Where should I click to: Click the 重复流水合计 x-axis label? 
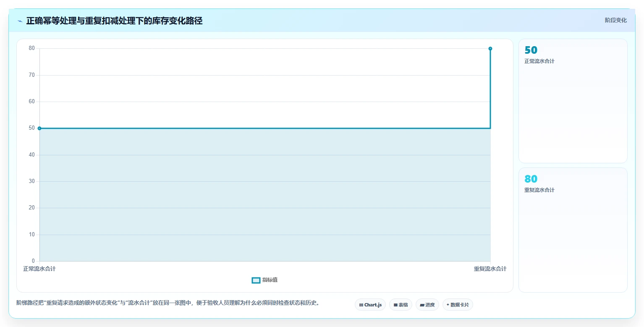[x=490, y=269]
